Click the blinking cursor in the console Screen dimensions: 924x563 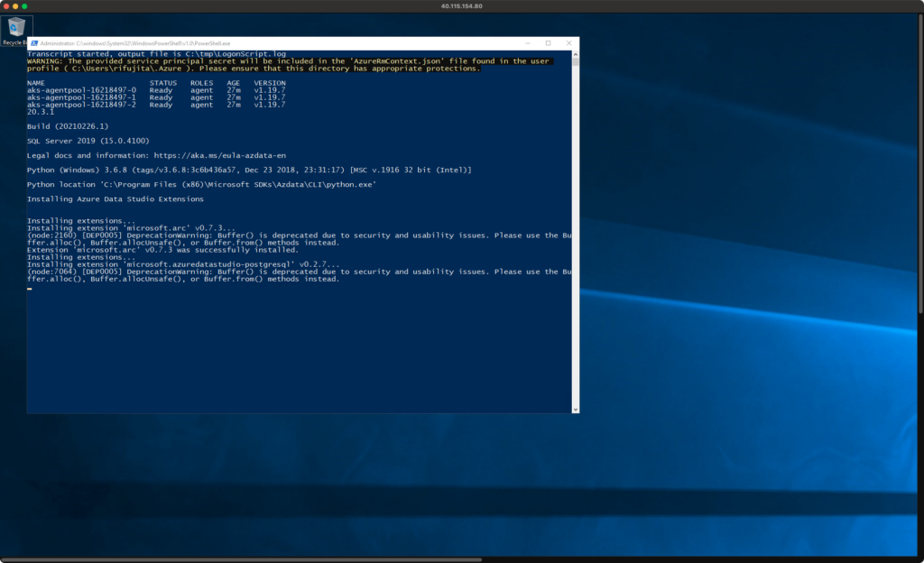tap(30, 289)
